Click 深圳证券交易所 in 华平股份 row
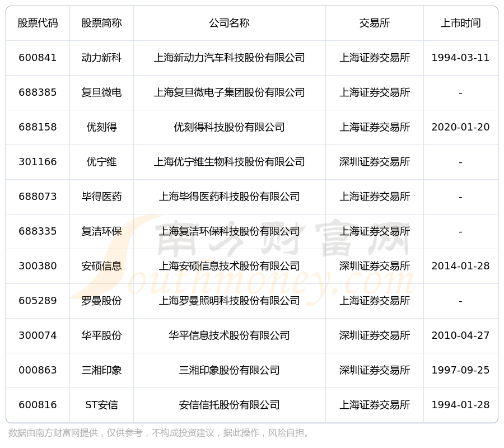Screen dimensions: 504x448 click(375, 335)
